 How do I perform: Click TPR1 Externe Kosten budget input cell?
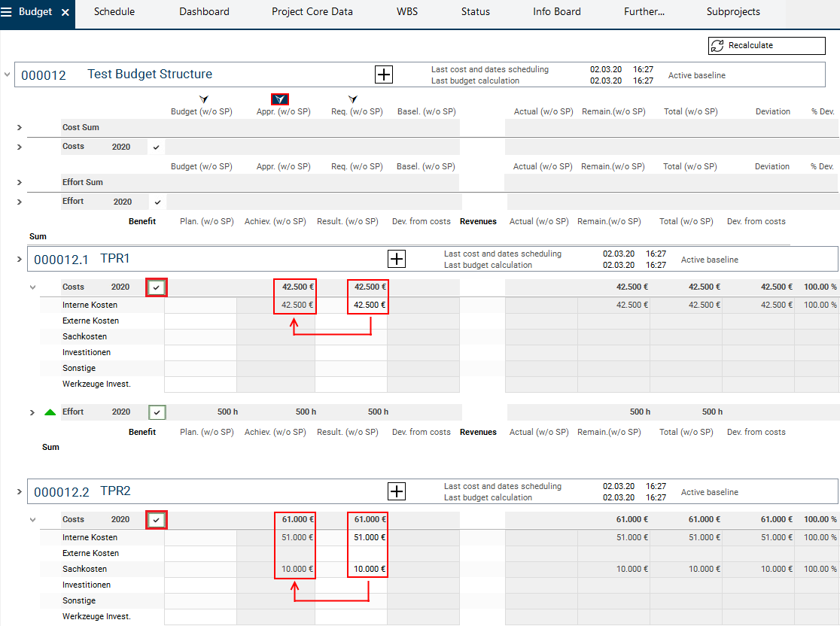tap(201, 321)
